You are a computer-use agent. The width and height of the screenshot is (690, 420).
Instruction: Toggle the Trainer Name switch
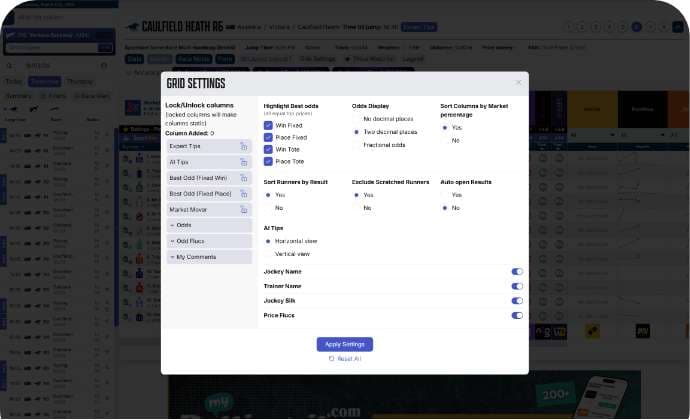coord(517,286)
